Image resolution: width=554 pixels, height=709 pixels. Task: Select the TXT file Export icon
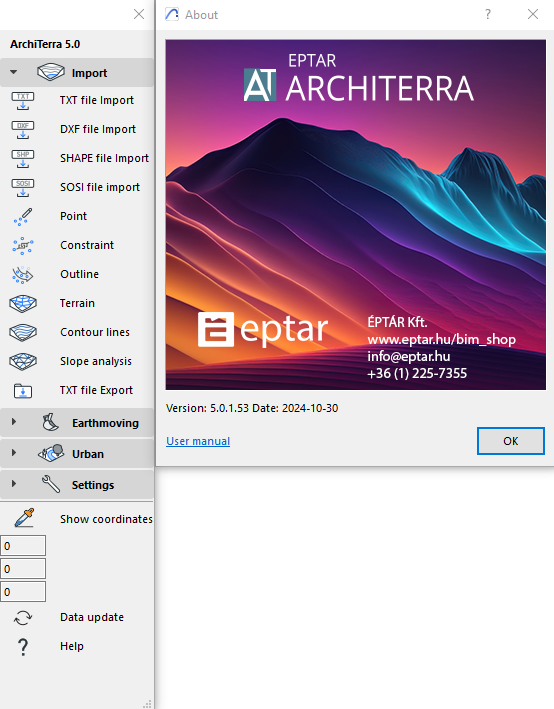pyautogui.click(x=23, y=390)
